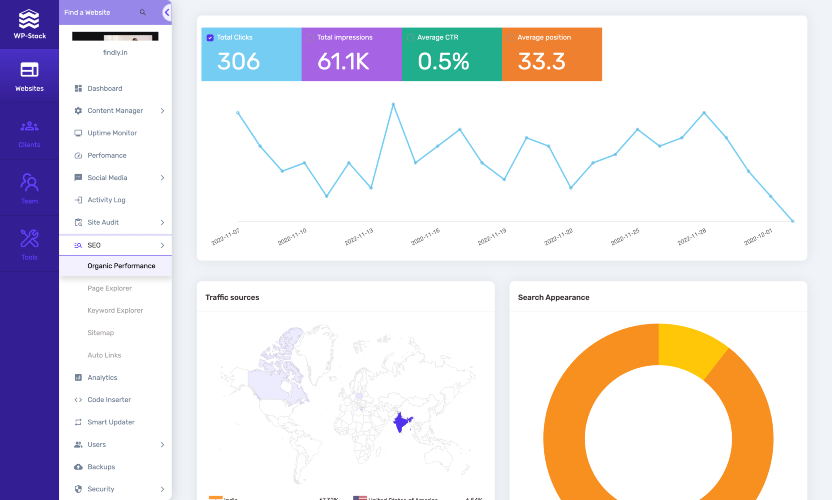Click the Analytics chart icon
Viewport: 832px width, 500px height.
[78, 377]
